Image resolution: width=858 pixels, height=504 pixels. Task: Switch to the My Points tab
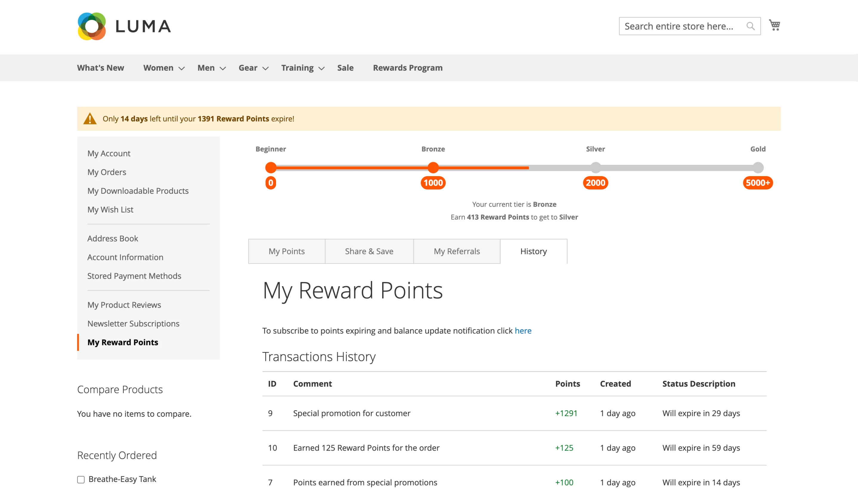(x=286, y=251)
